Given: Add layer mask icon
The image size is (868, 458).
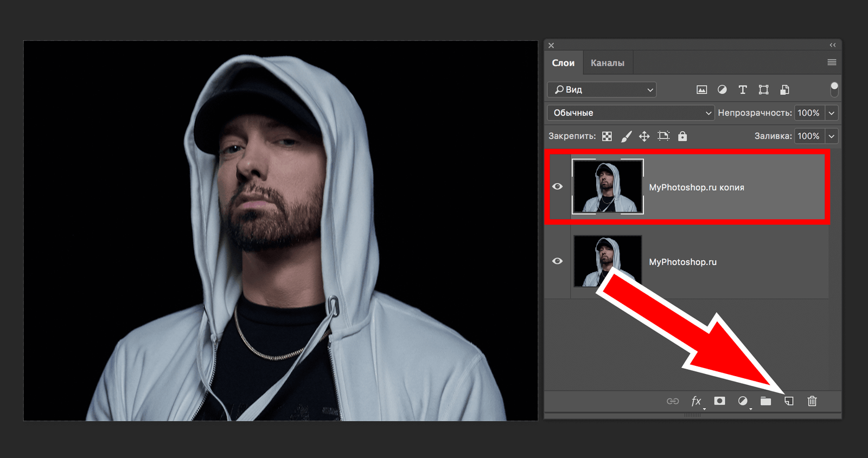Looking at the screenshot, I should (x=719, y=401).
